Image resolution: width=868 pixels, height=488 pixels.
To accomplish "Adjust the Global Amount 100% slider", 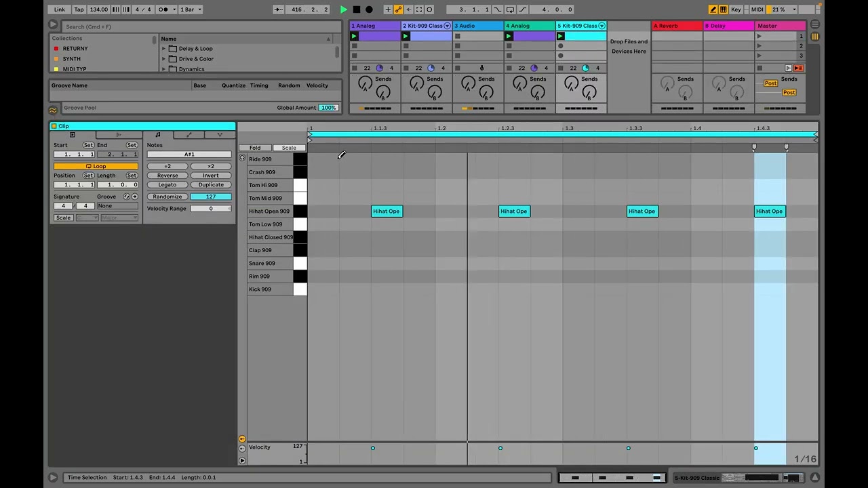I will click(329, 108).
